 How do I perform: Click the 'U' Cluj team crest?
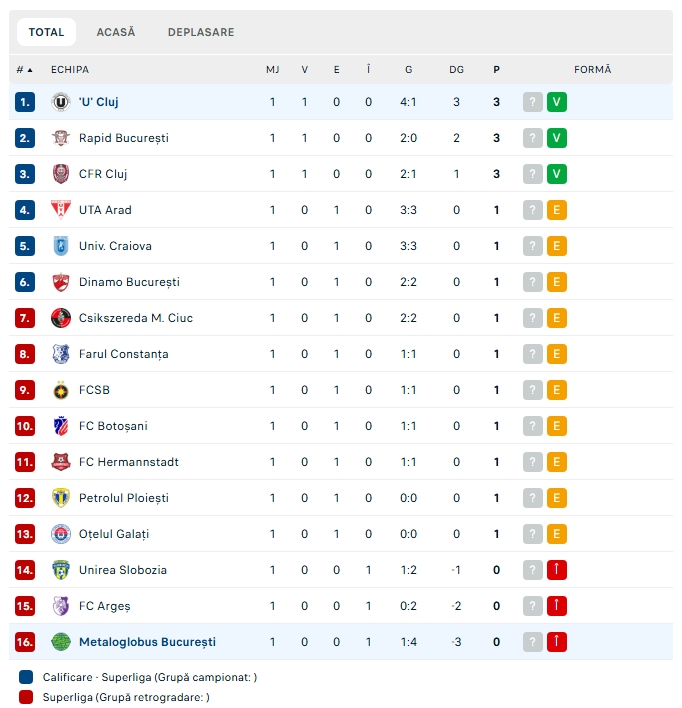click(x=61, y=102)
